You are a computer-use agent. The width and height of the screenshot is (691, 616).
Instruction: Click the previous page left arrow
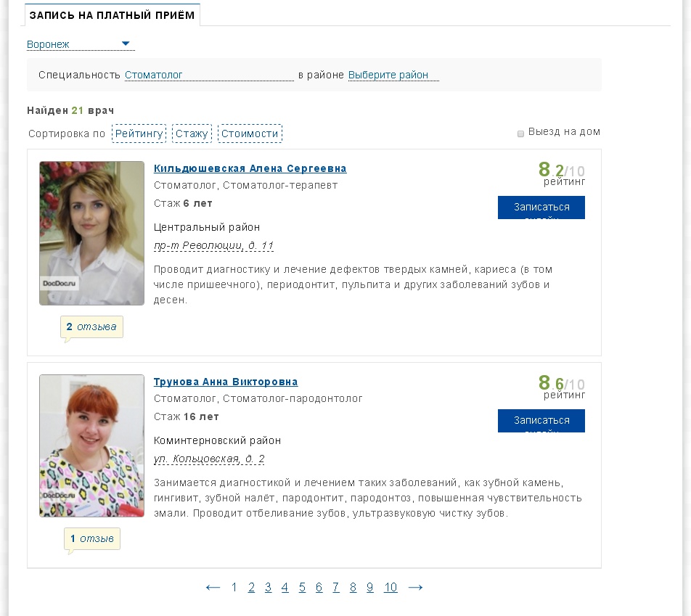click(x=213, y=587)
